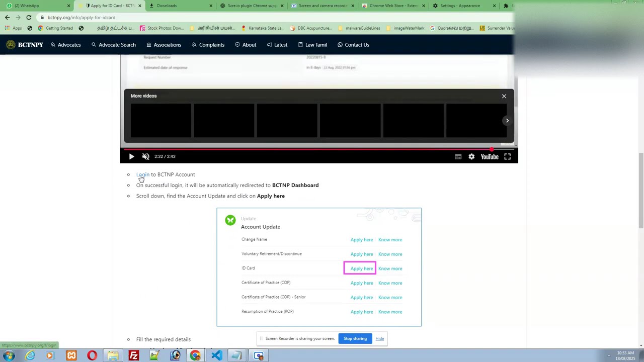Click Know more for ID Card
The height and width of the screenshot is (362, 644).
pos(390,268)
